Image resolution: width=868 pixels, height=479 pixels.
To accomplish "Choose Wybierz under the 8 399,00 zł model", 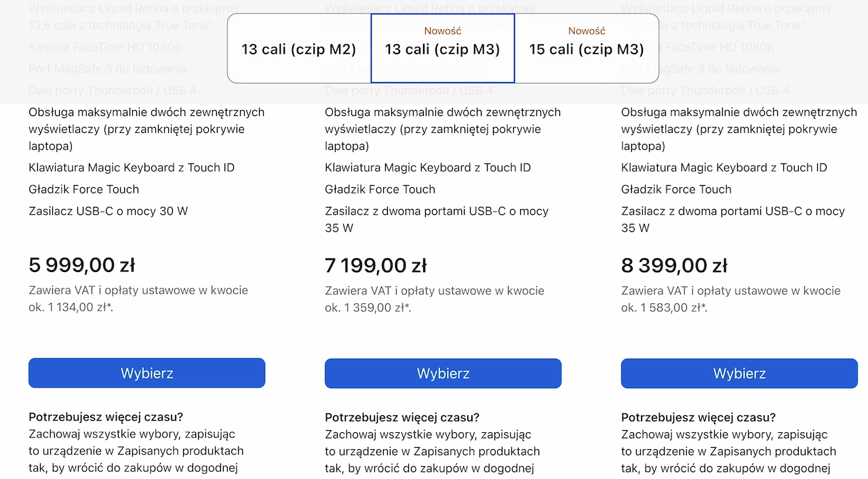I will tap(739, 373).
